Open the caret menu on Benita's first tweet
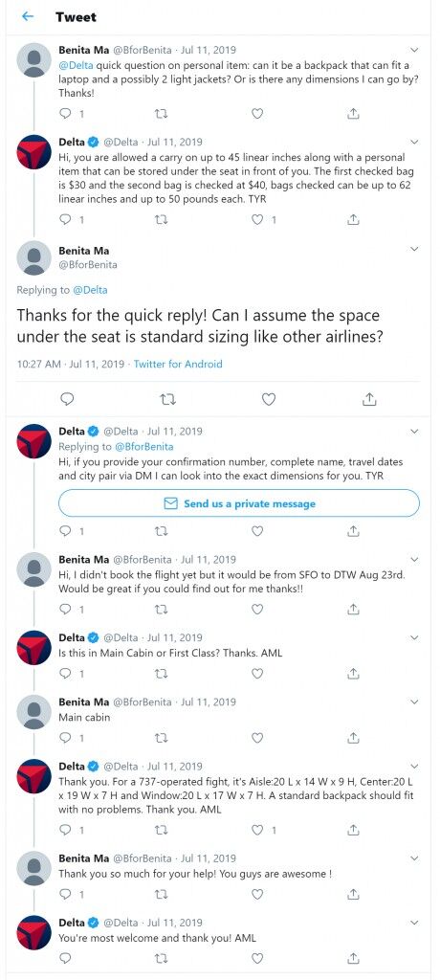The image size is (440, 980). (414, 50)
